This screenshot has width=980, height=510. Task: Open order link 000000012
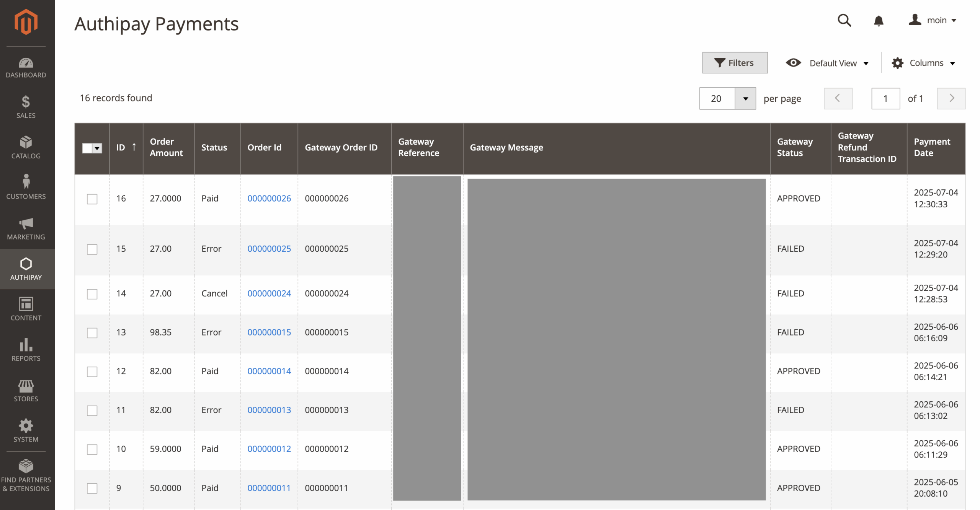tap(269, 449)
